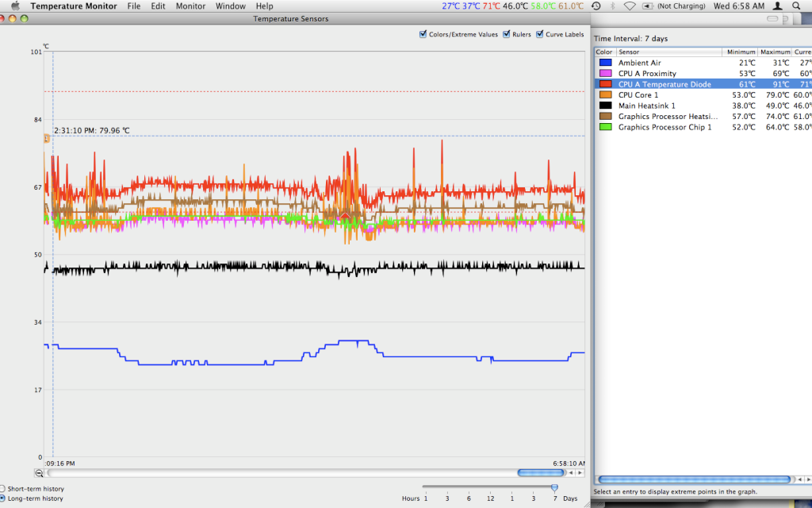The height and width of the screenshot is (508, 812).
Task: Toggle the Rulers checkbox
Action: (x=507, y=34)
